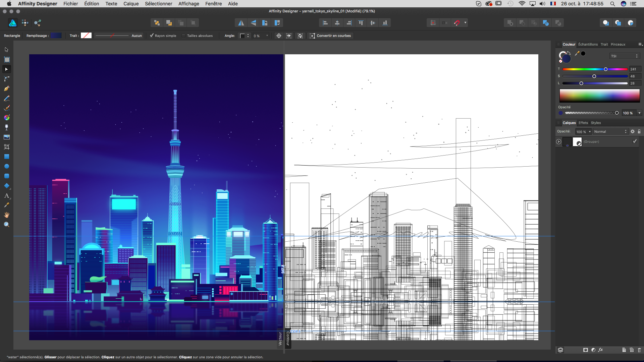Viewport: 644px width, 362px height.
Task: Select the Zoom tool
Action: (7, 225)
